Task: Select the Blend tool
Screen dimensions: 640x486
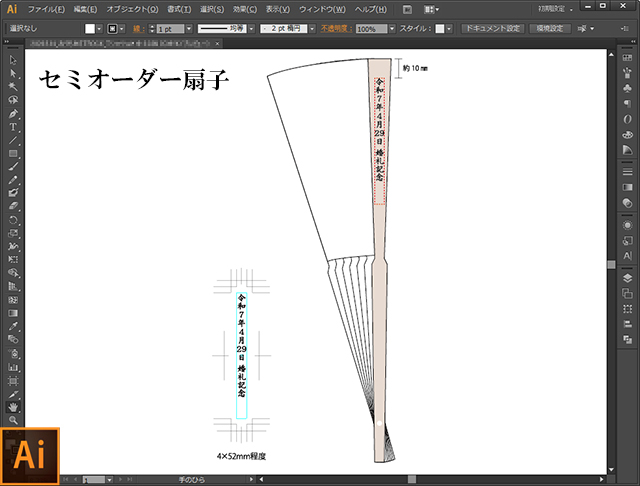Action: [x=13, y=339]
